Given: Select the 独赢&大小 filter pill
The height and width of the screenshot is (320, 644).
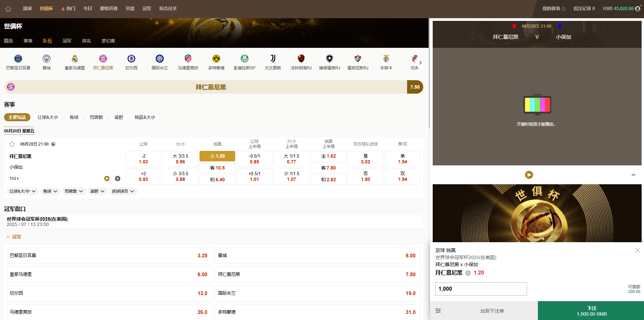Looking at the screenshot, I should (145, 117).
